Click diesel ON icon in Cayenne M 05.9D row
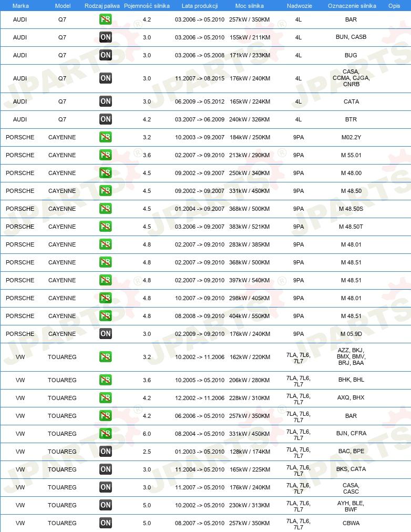The height and width of the screenshot is (532, 411). pos(106,333)
